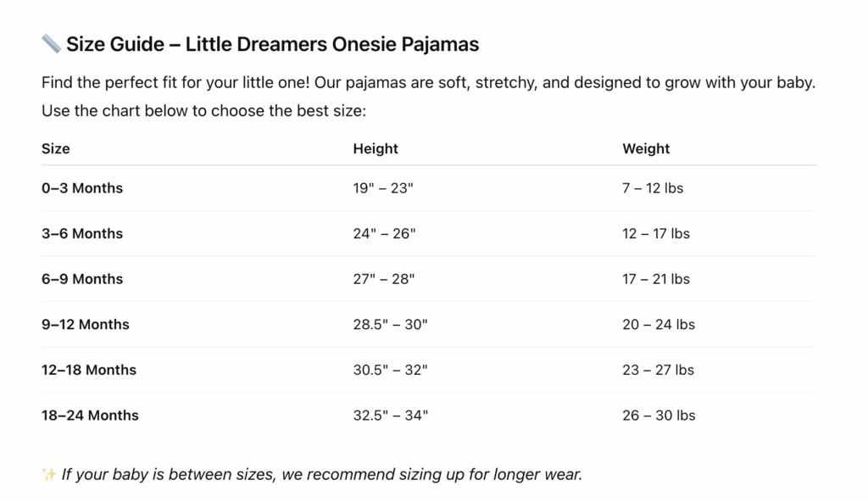Viewport: 868px width, 502px height.
Task: Select the Size column header
Action: pos(55,148)
